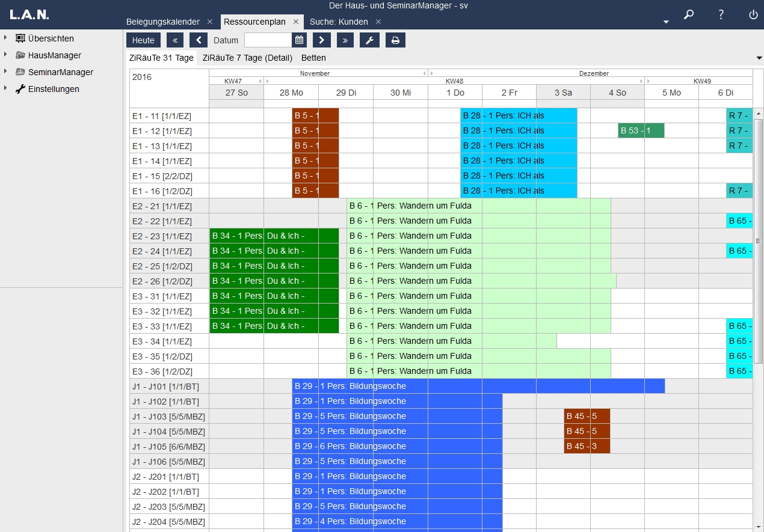Image resolution: width=764 pixels, height=532 pixels.
Task: Skip forward with double-right arrow button
Action: (345, 40)
